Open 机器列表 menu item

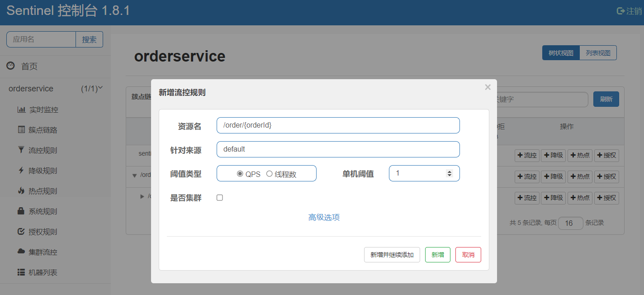43,272
